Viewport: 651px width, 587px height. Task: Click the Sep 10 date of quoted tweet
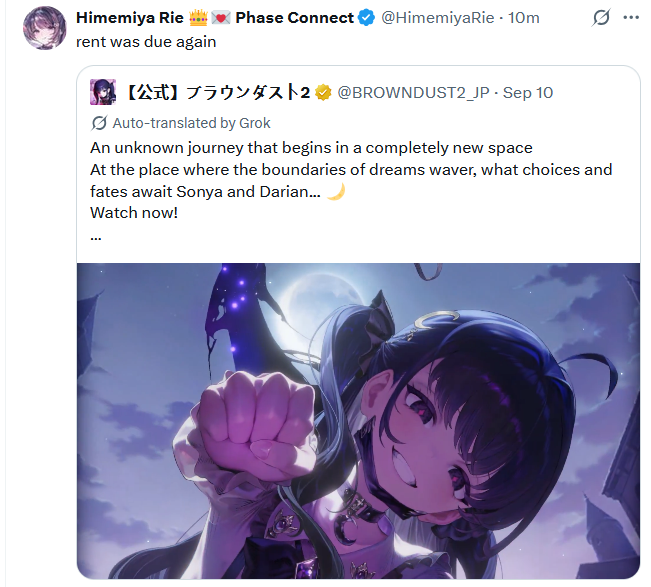click(x=528, y=93)
